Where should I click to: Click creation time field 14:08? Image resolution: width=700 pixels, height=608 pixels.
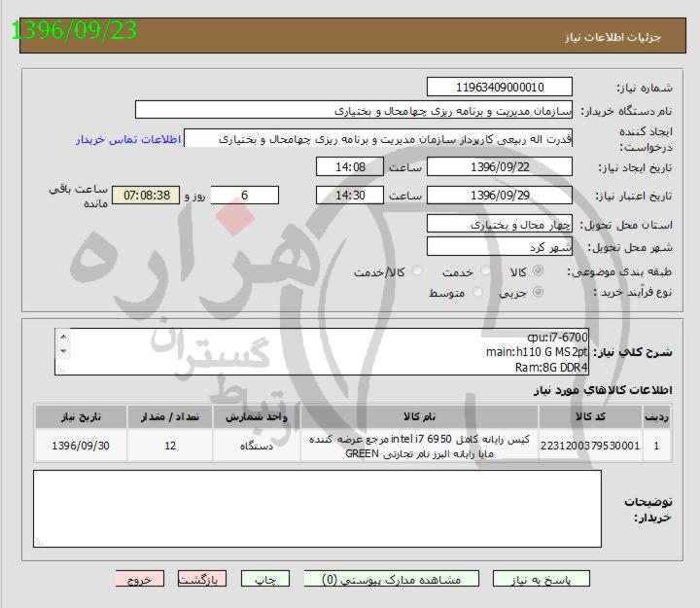pyautogui.click(x=350, y=166)
